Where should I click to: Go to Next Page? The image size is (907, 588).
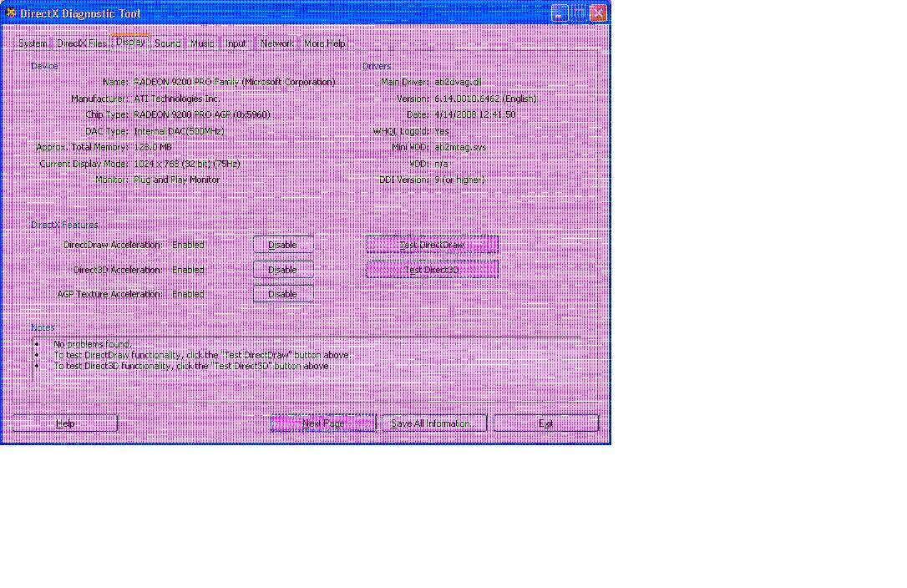[323, 423]
